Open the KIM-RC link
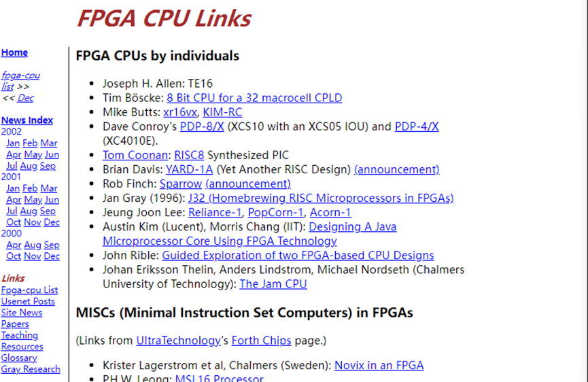Viewport: 588px width, 382px height. [x=223, y=112]
